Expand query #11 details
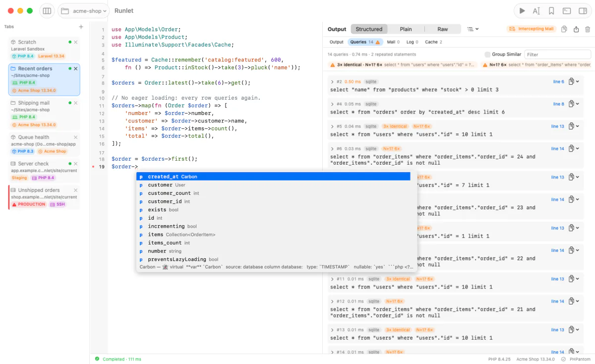The image size is (595, 364). point(332,279)
